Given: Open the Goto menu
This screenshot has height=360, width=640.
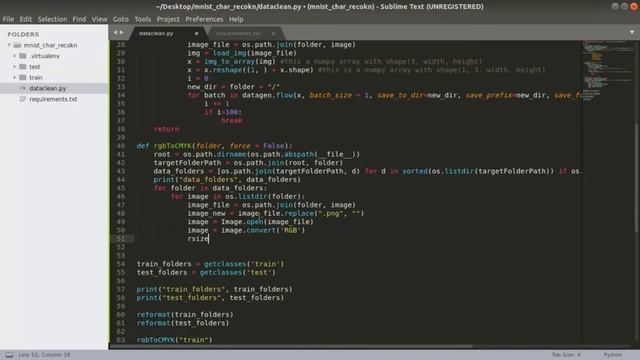Looking at the screenshot, I should click(x=120, y=19).
